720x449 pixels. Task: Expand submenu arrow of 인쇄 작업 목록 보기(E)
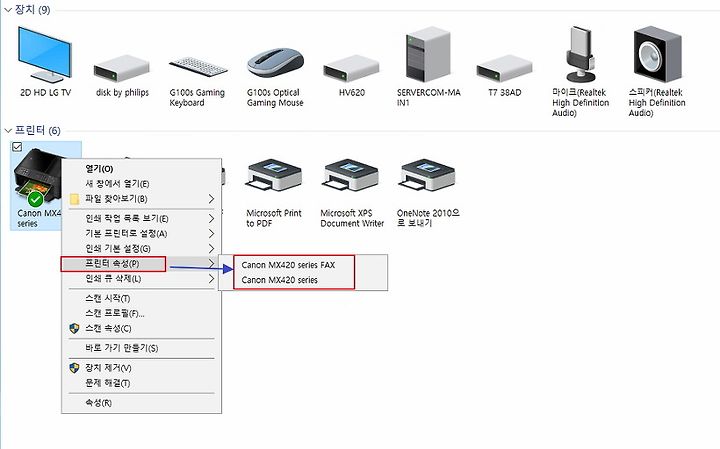(211, 219)
